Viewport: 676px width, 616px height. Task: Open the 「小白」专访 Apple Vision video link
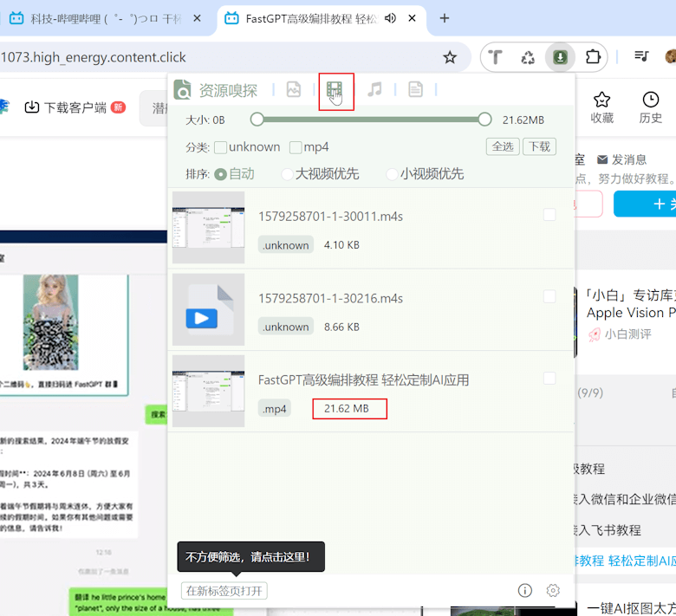[631, 304]
